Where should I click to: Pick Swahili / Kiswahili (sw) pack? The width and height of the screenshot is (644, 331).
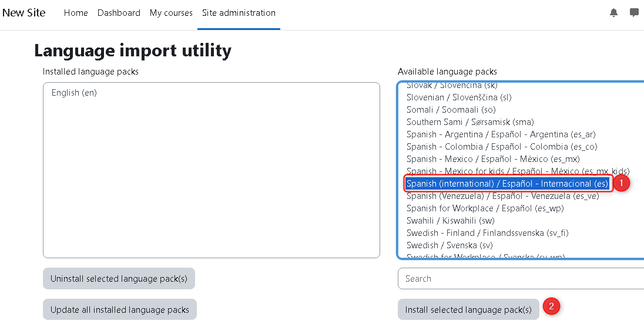451,221
